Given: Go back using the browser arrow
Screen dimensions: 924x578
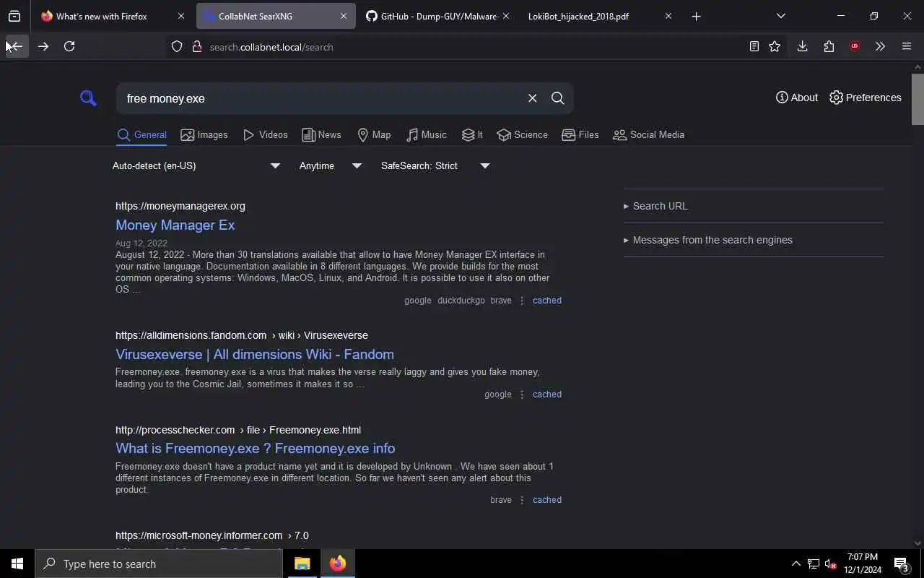Looking at the screenshot, I should (x=16, y=46).
